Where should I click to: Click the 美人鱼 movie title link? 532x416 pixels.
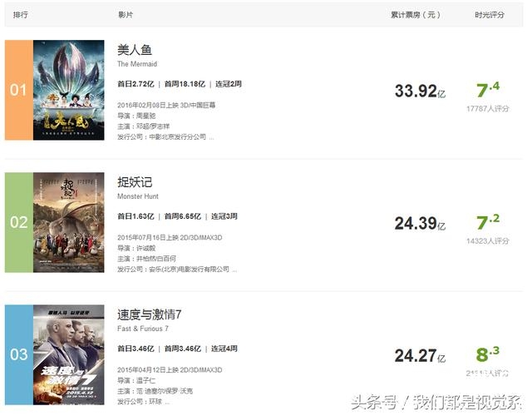click(135, 50)
